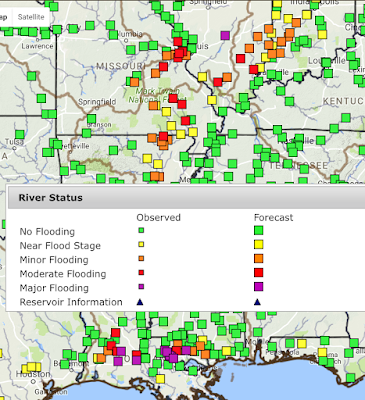Click the River Status panel header
The height and width of the screenshot is (400, 365).
(186, 198)
